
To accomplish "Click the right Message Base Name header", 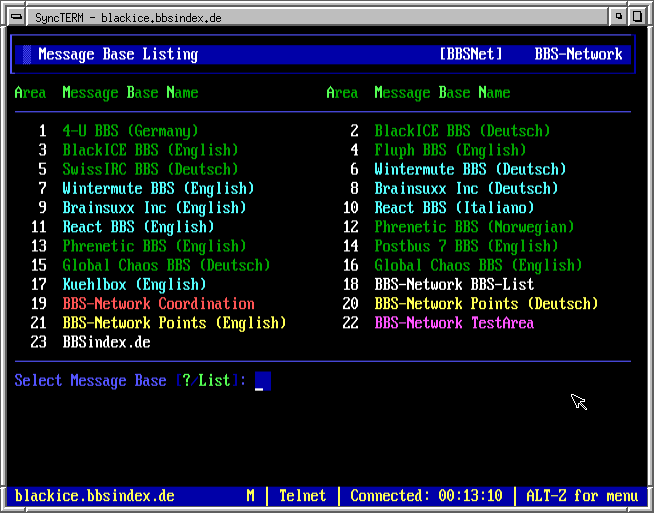I will [x=442, y=93].
